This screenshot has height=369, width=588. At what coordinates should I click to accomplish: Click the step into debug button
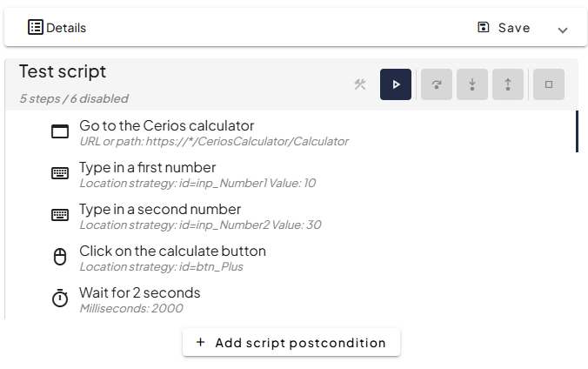click(472, 84)
